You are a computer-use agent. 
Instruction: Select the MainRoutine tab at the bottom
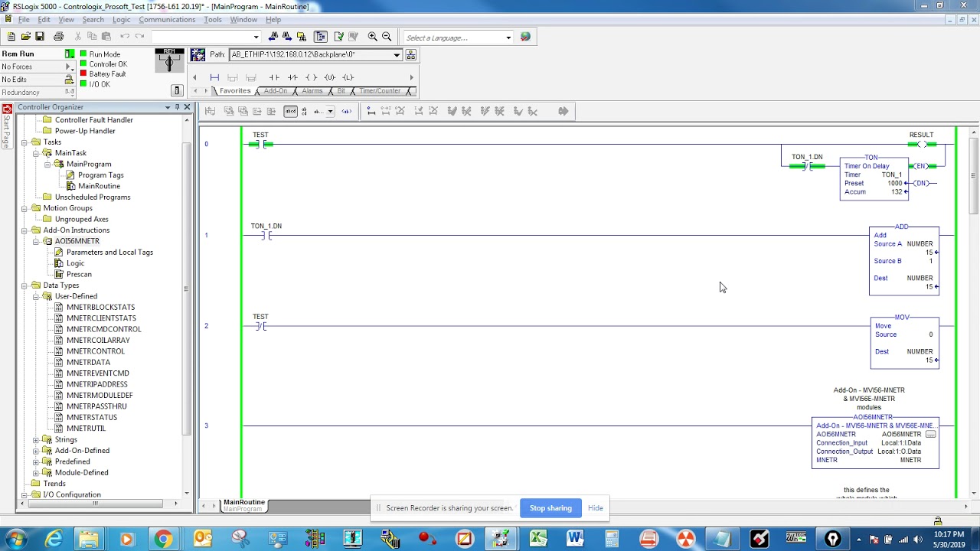coord(244,505)
